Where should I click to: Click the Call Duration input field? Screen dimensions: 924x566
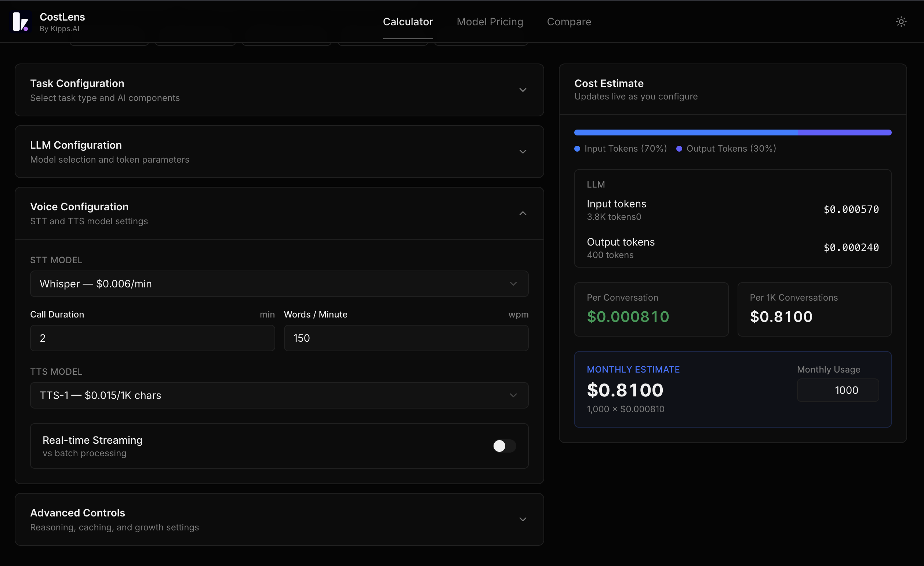tap(152, 338)
